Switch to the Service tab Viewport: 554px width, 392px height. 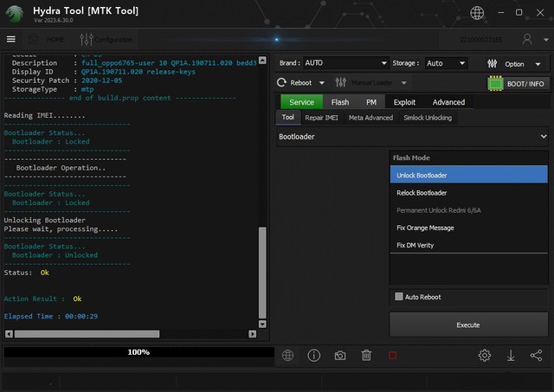pyautogui.click(x=301, y=102)
